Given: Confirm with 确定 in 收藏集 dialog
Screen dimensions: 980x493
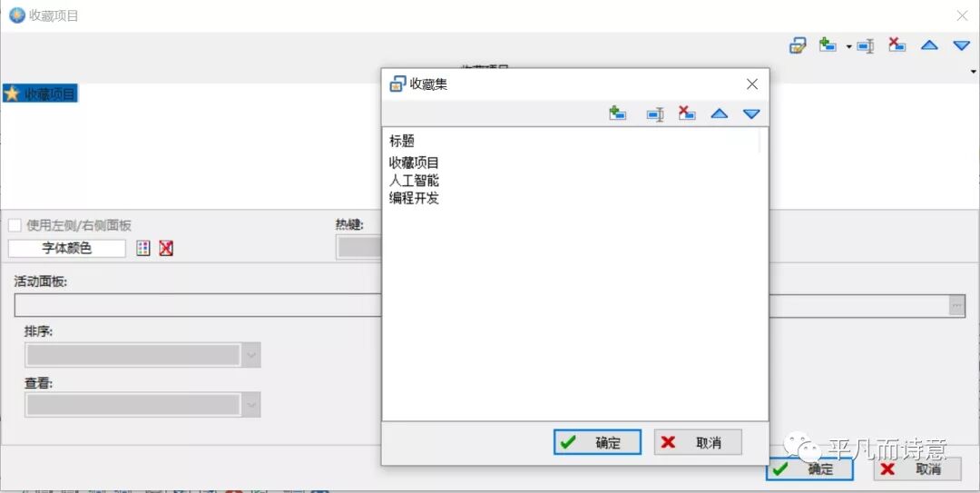Looking at the screenshot, I should click(x=597, y=442).
